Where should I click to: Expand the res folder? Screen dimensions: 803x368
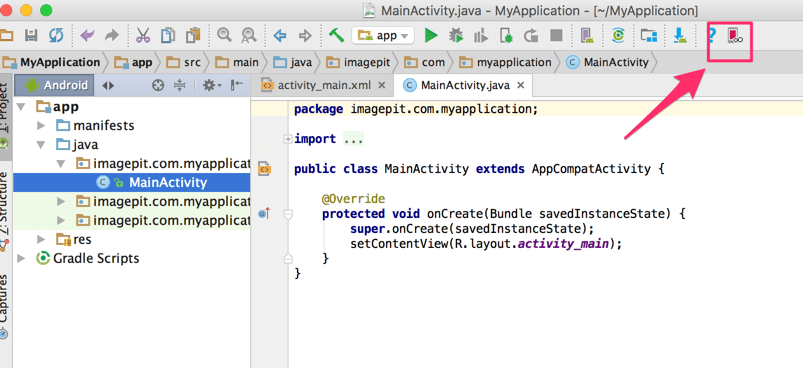coord(41,239)
